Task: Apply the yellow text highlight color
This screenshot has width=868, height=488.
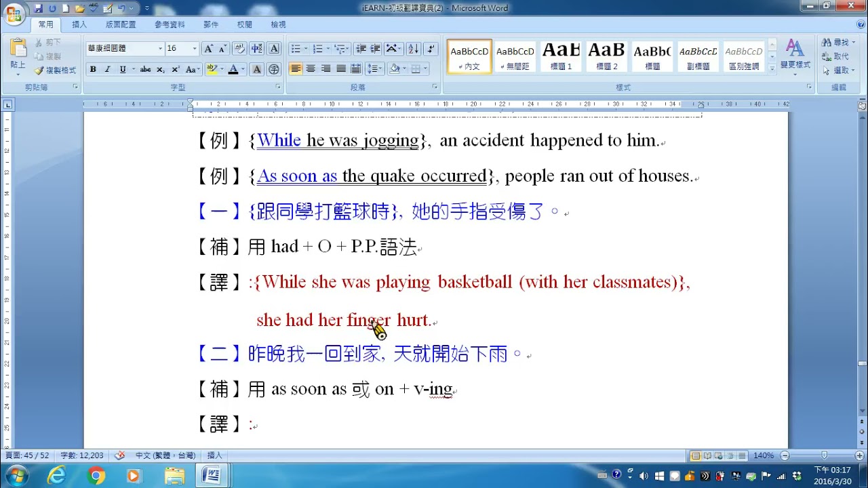Action: point(212,69)
